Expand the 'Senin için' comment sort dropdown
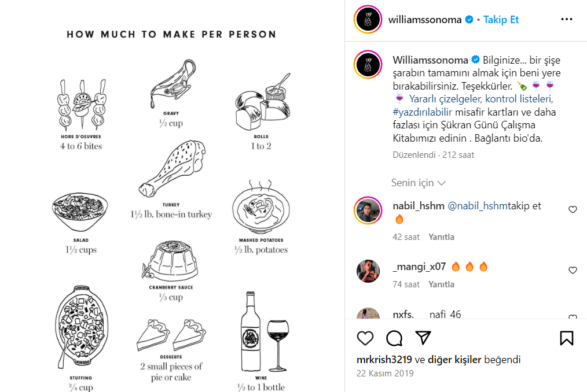The image size is (587, 392). (418, 183)
